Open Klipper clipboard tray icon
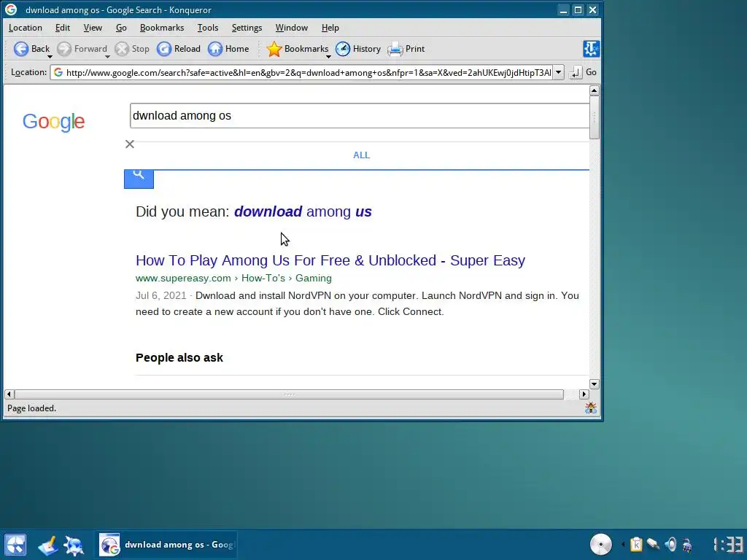747x560 pixels. pos(636,544)
